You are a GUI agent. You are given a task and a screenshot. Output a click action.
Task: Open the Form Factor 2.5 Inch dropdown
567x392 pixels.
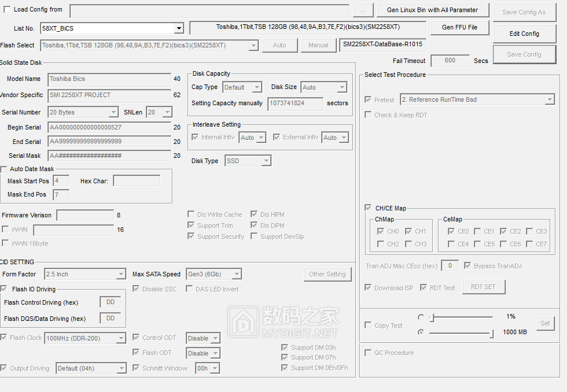click(120, 274)
